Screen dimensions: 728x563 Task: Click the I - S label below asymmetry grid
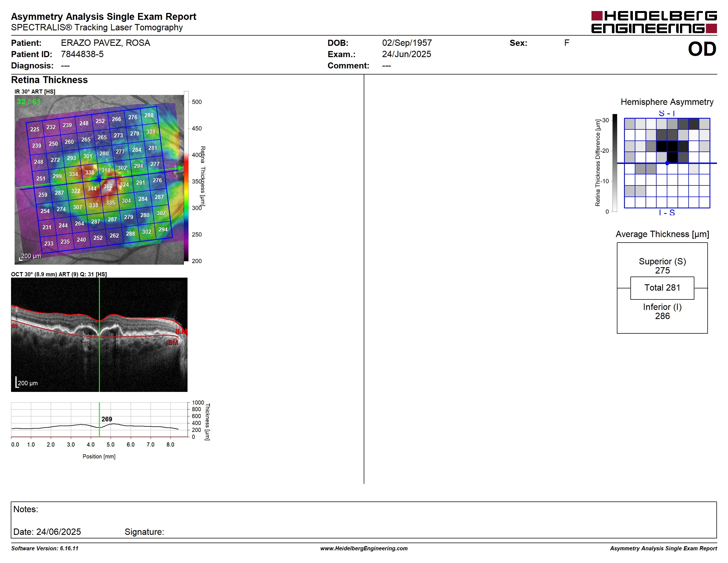pyautogui.click(x=667, y=213)
